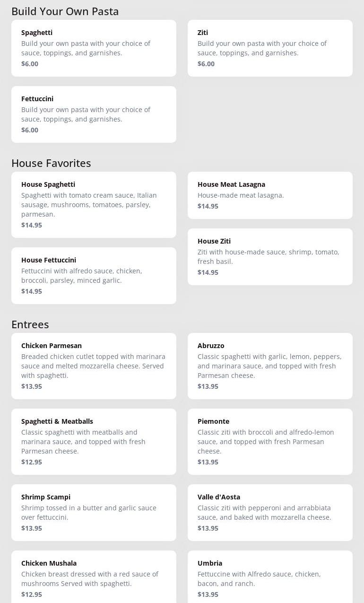Click the House Meat Lasagna $14.95 price
This screenshot has height=603, width=364.
pyautogui.click(x=208, y=206)
